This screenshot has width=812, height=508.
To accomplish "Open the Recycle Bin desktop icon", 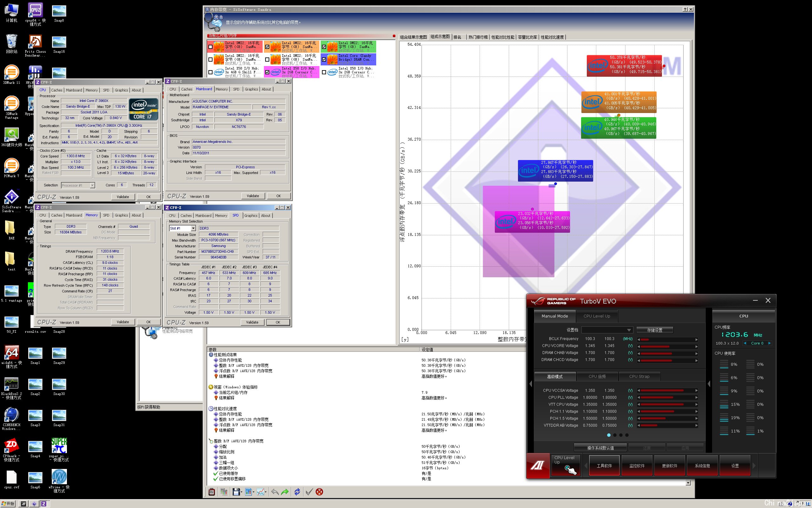I will [x=11, y=44].
